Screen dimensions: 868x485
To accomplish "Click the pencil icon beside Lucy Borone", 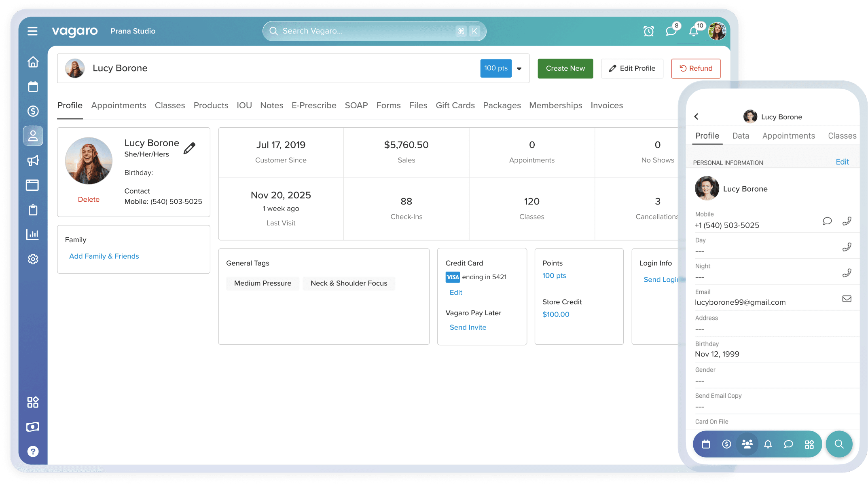I will click(189, 148).
